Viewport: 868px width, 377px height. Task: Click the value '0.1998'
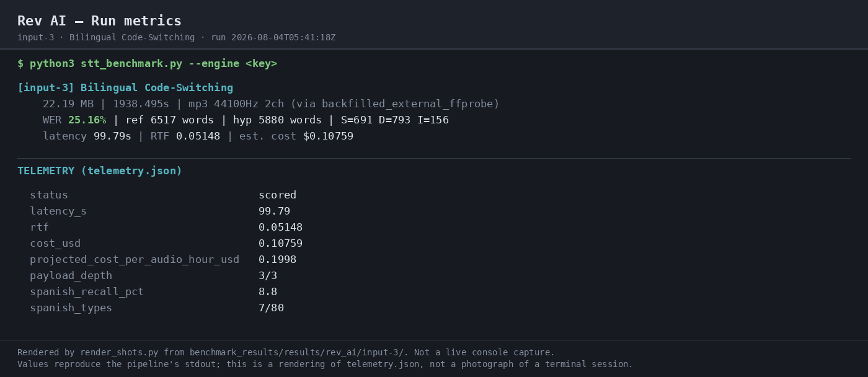pos(277,260)
